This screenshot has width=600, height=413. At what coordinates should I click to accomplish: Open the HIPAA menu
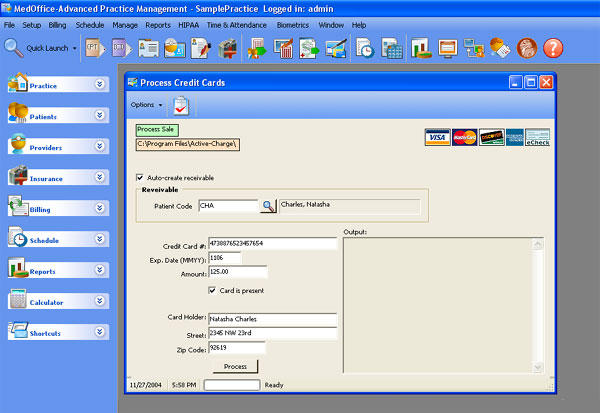tap(190, 23)
